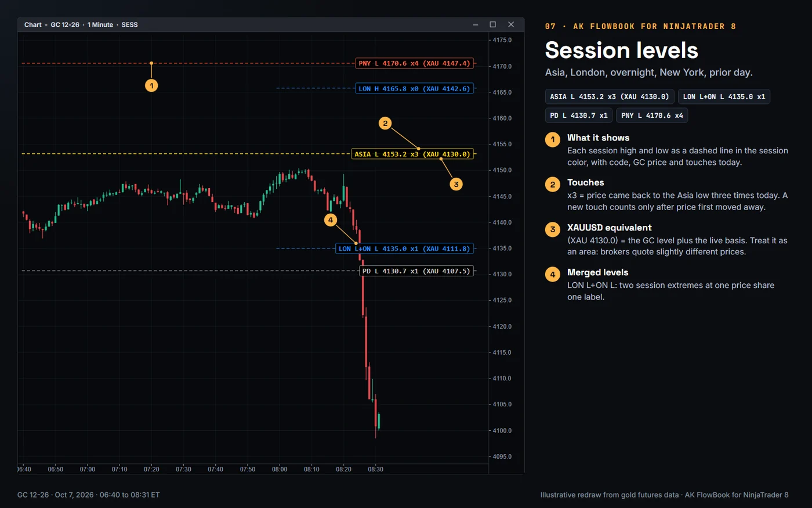Click the 4095.0 price axis label

502,456
